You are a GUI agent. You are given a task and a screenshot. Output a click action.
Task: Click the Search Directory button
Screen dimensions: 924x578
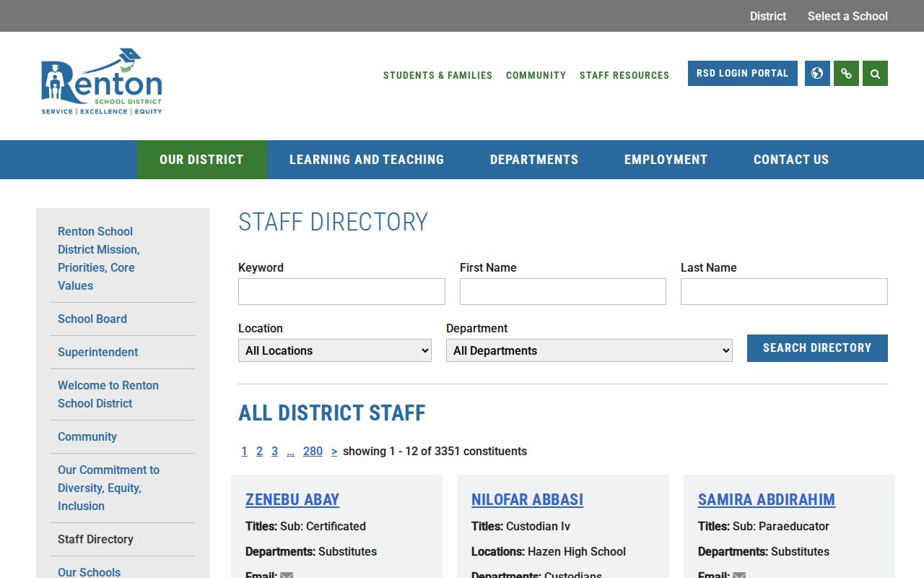(x=817, y=348)
